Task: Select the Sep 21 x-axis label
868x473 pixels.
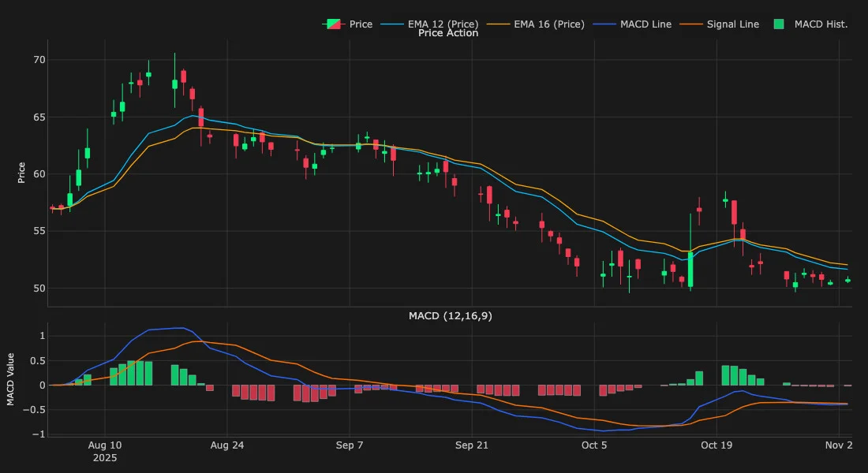Action: [x=472, y=445]
